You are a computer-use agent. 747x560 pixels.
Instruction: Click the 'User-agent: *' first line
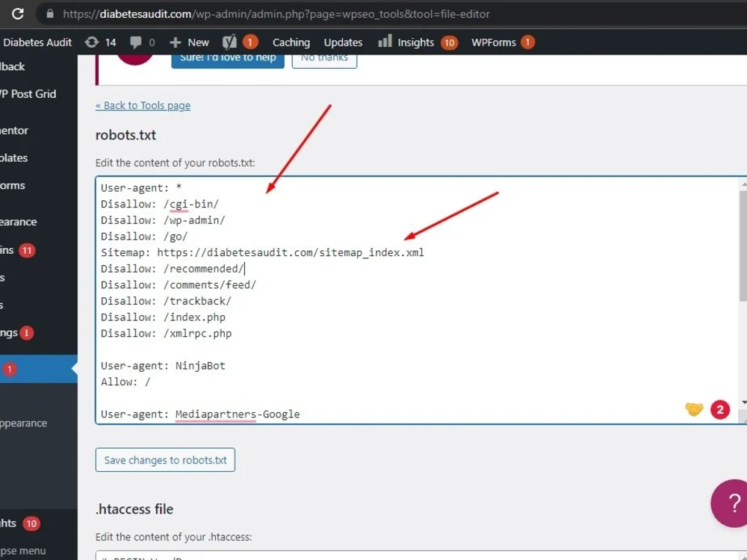(x=141, y=187)
